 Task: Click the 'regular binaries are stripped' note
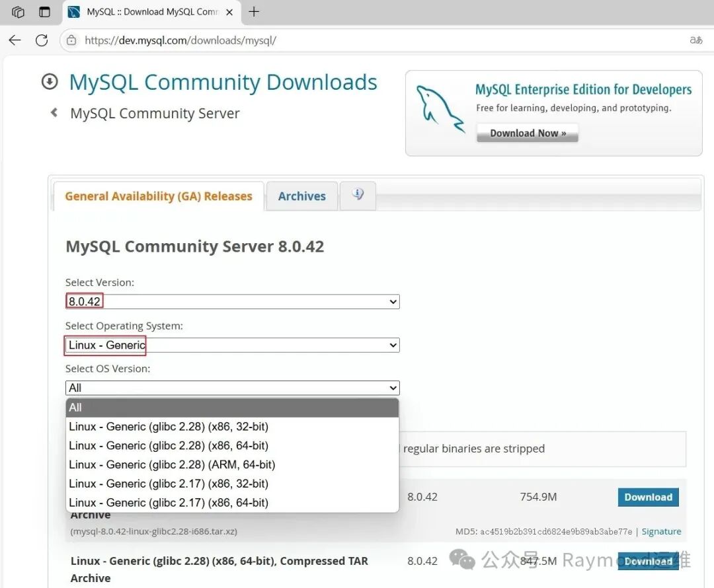474,449
